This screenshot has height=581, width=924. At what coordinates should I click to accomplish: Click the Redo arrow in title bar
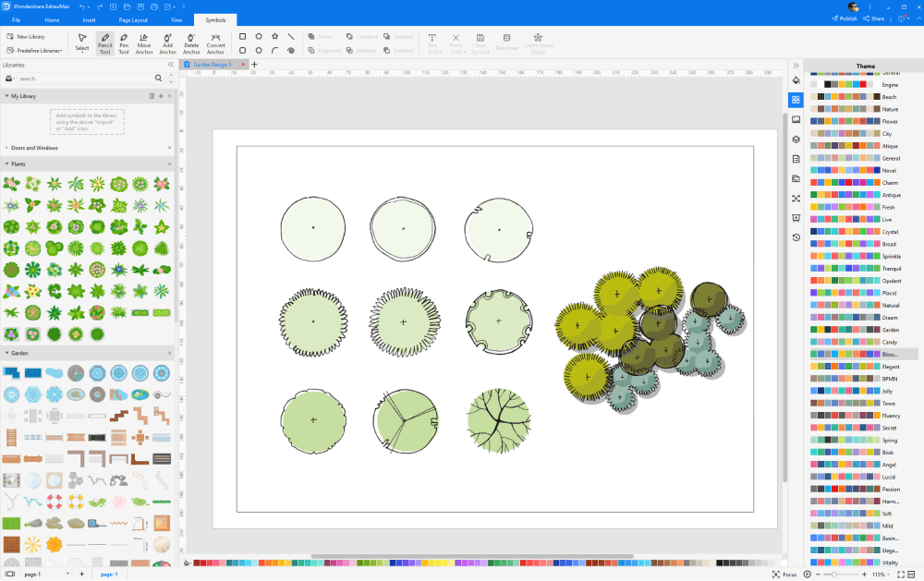coord(100,6)
